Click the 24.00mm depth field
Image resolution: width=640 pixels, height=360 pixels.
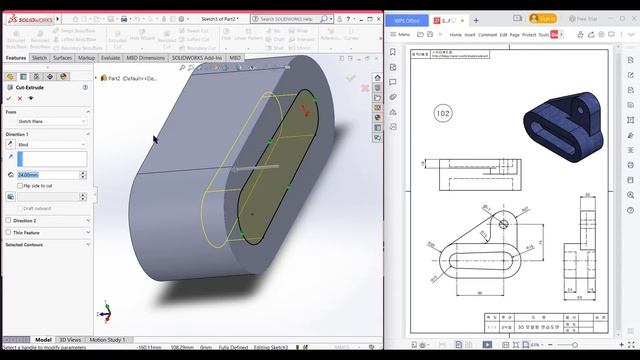(x=48, y=175)
